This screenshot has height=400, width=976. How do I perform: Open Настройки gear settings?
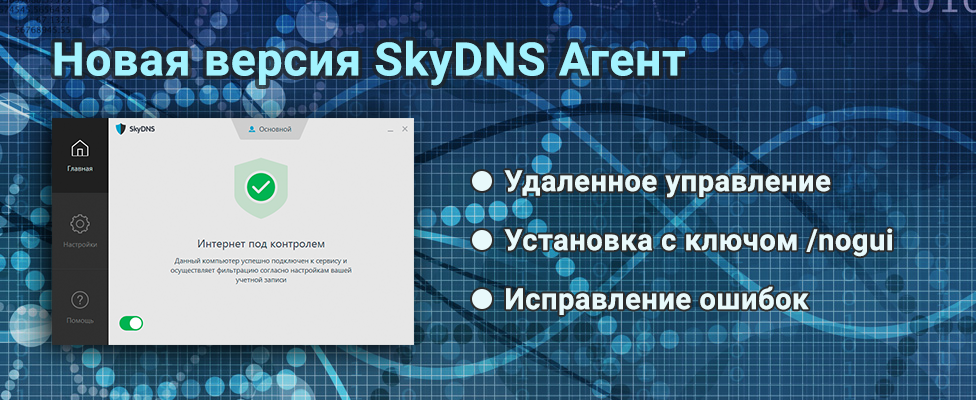pos(80,231)
